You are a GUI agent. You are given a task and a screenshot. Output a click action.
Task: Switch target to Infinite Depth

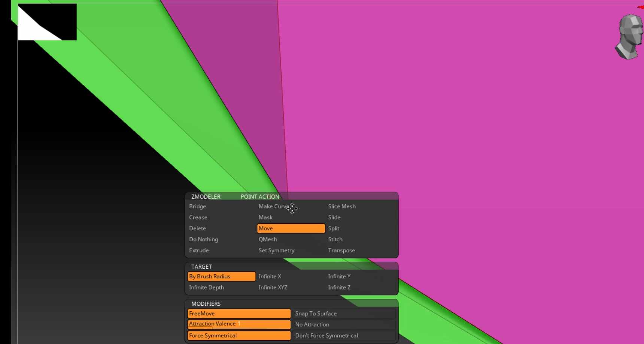(206, 287)
